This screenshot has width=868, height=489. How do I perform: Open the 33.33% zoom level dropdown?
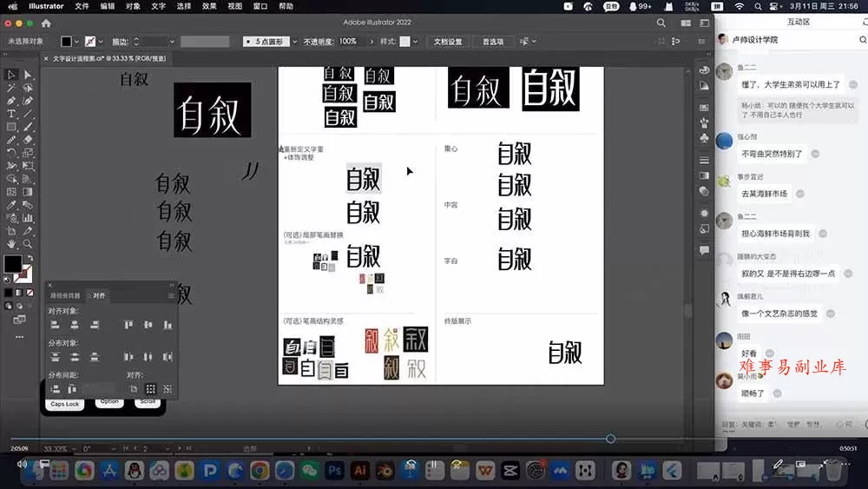[74, 448]
